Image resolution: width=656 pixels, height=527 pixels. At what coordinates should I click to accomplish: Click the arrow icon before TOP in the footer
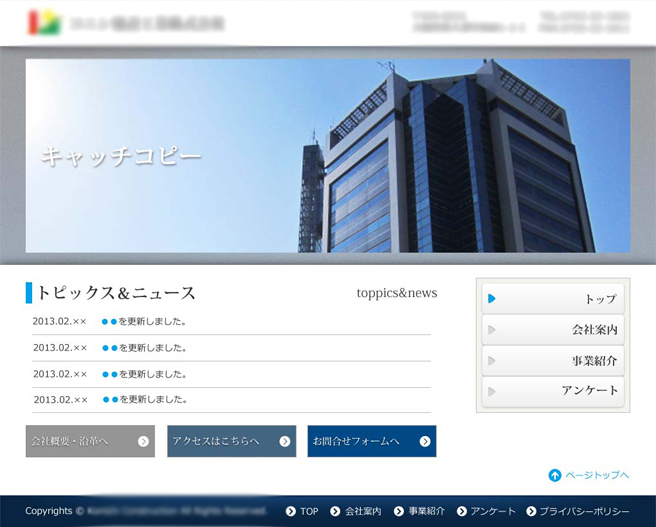290,511
